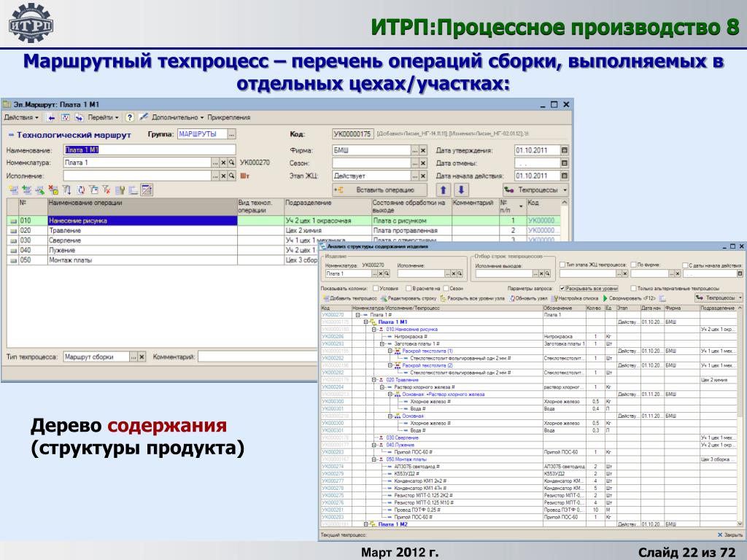The width and height of the screenshot is (747, 560).
Task: Open Номенклатура search magnifier in route window
Action: (x=231, y=163)
